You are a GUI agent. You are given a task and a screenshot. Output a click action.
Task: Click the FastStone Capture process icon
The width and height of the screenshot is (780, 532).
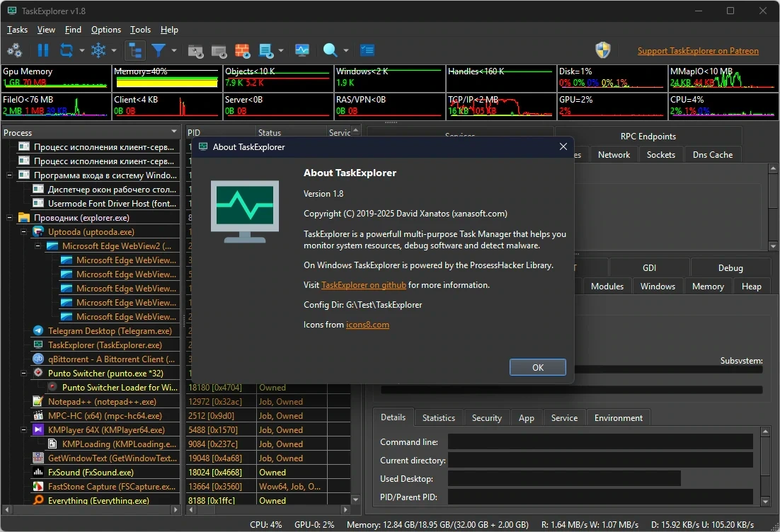tap(38, 486)
